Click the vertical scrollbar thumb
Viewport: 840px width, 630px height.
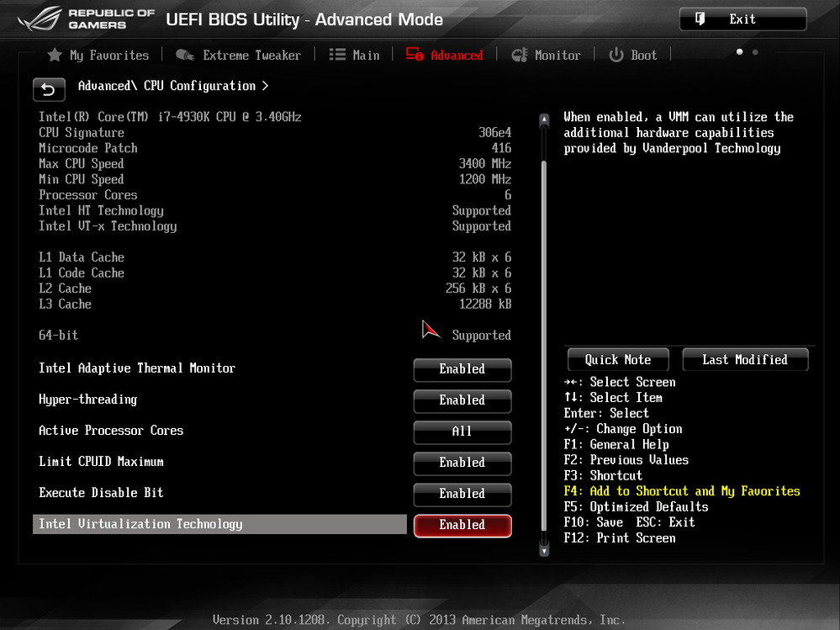tap(544, 346)
